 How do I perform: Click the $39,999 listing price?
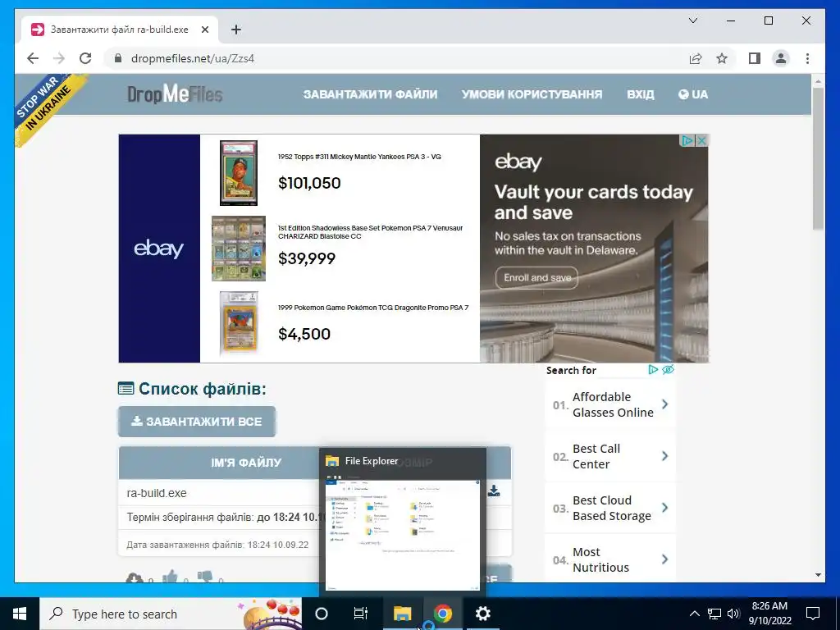point(307,258)
